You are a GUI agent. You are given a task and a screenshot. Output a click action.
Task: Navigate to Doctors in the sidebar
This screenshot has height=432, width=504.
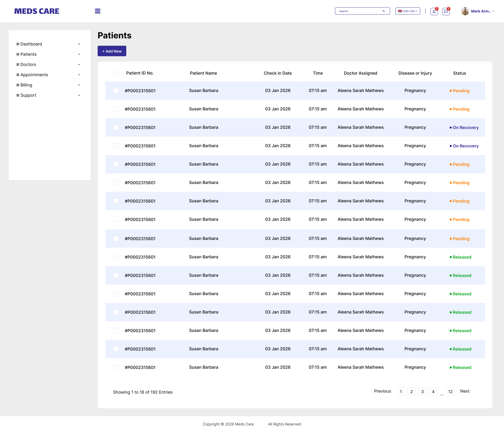pos(28,64)
